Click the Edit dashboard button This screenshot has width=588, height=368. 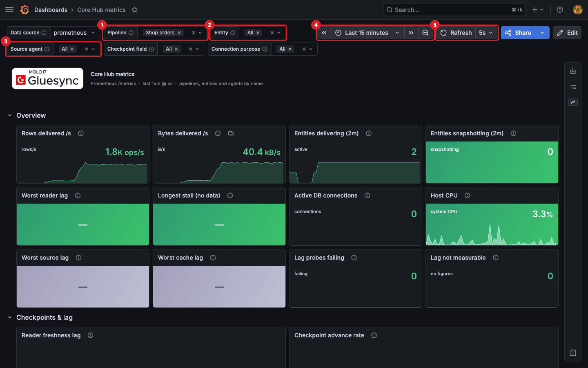tap(567, 33)
